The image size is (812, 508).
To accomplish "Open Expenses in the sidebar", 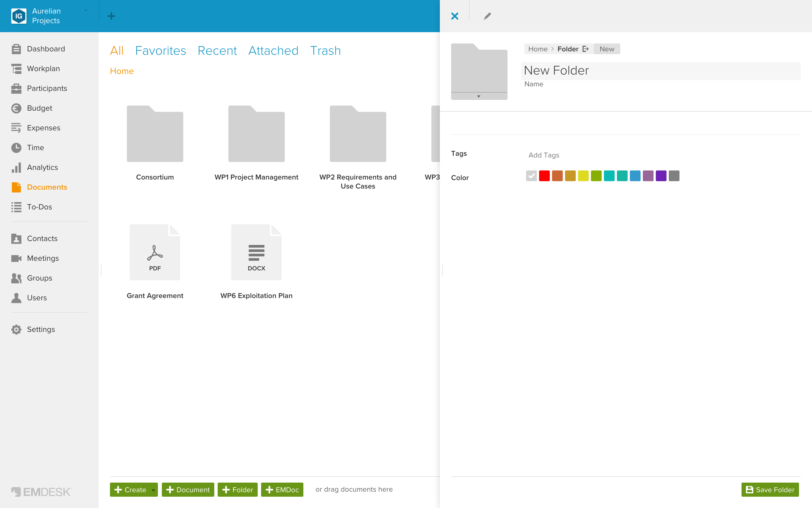I will 36,128.
